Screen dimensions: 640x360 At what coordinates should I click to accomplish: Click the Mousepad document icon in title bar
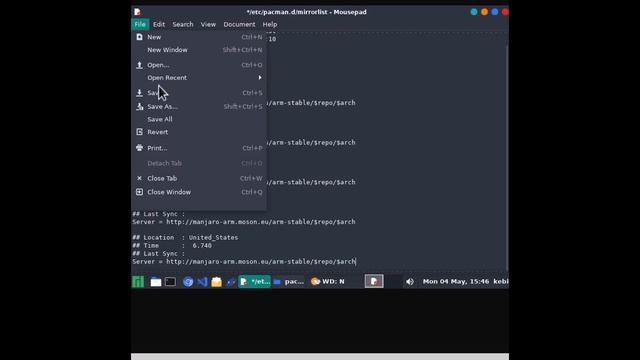pos(137,12)
